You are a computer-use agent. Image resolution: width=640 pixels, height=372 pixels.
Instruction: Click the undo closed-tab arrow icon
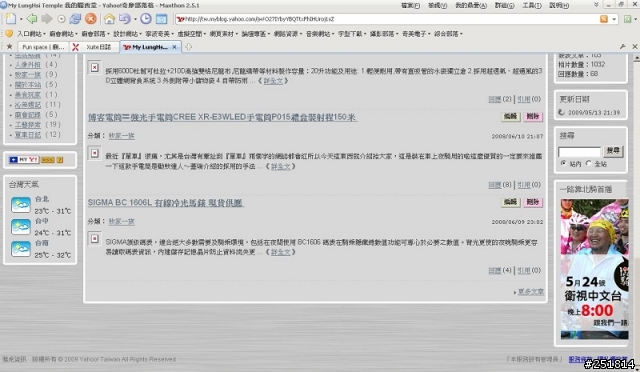click(124, 19)
